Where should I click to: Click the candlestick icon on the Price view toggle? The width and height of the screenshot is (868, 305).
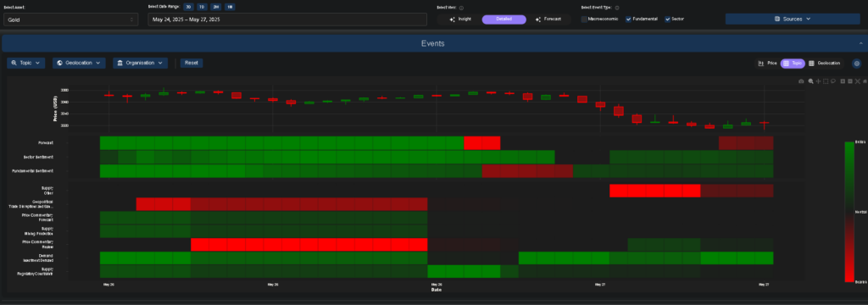pos(761,63)
